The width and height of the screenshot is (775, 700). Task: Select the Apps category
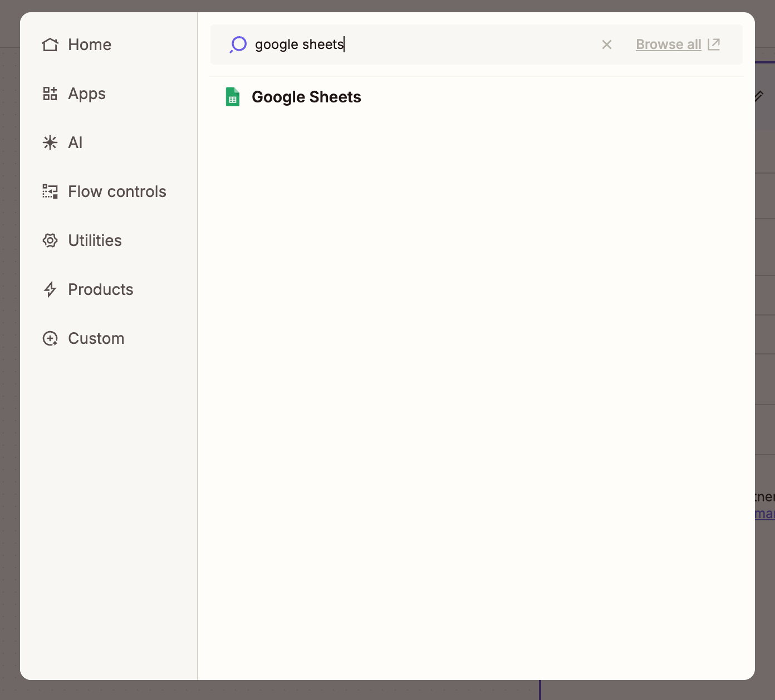pyautogui.click(x=74, y=93)
